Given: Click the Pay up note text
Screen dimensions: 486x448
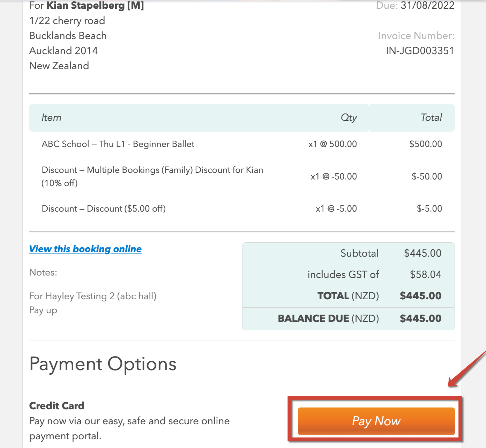Looking at the screenshot, I should [x=43, y=310].
